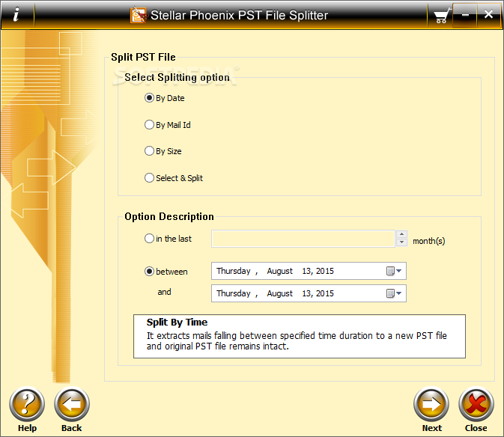Click 'August' in the start date field
The image size is (504, 437).
[x=279, y=272]
